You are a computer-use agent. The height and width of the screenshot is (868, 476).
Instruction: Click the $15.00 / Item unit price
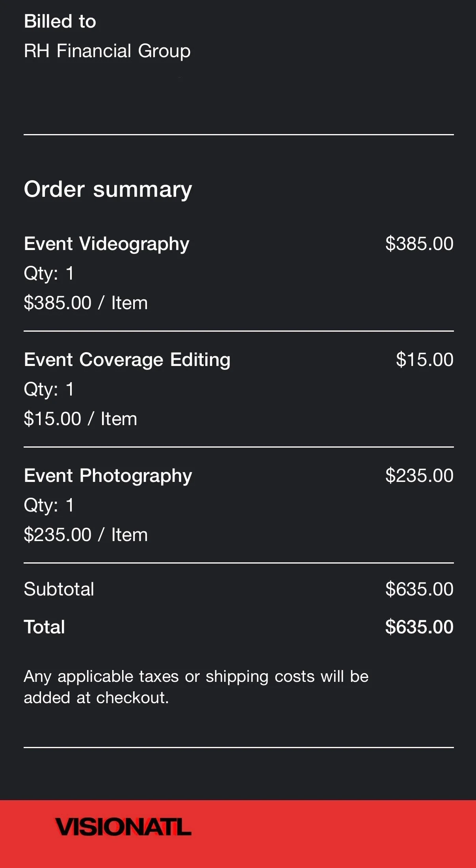(x=80, y=419)
